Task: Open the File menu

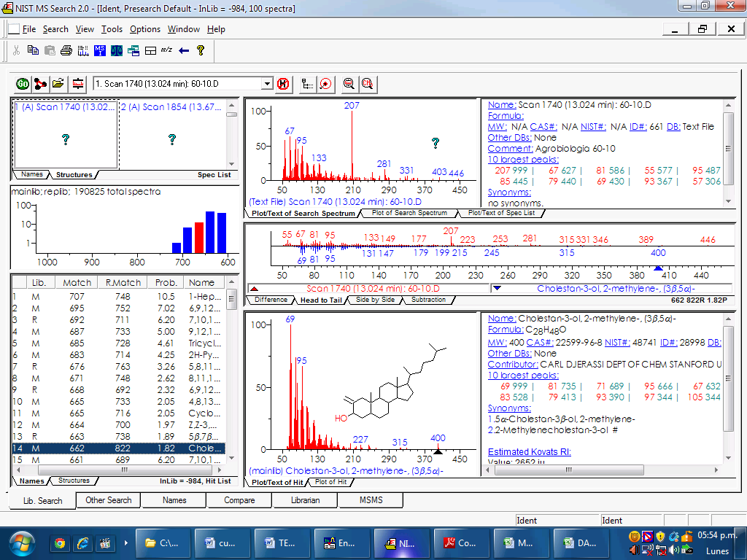Action: tap(29, 29)
